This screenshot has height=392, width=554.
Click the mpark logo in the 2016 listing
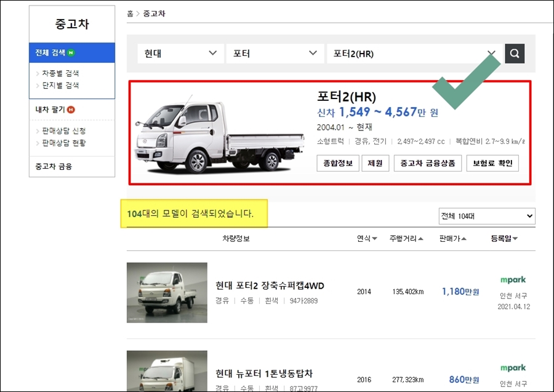(x=513, y=368)
